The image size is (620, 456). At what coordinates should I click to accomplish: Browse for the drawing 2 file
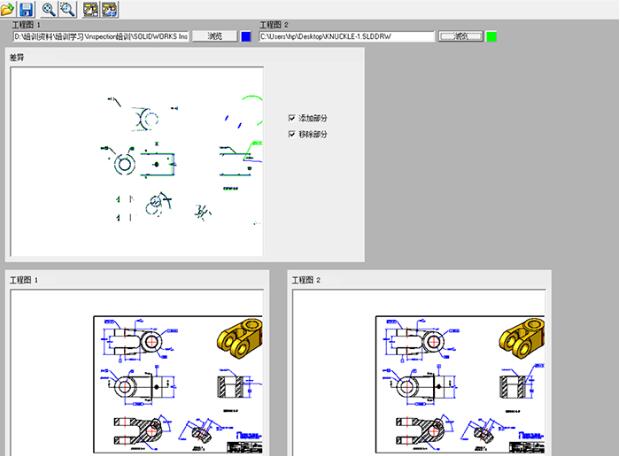coord(461,36)
